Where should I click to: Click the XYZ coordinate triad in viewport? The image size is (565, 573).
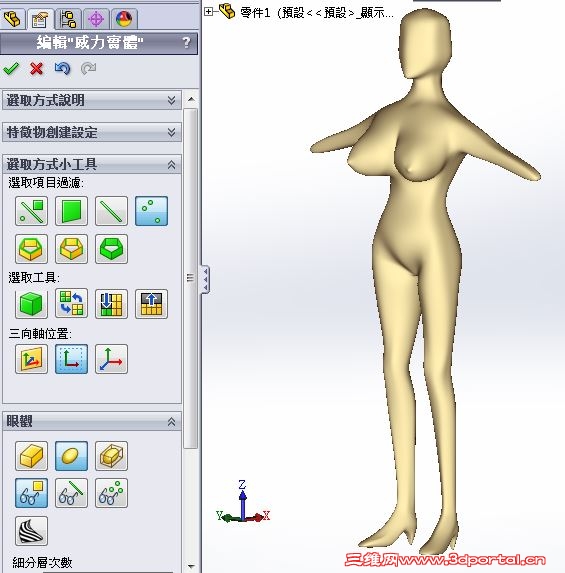click(x=243, y=502)
